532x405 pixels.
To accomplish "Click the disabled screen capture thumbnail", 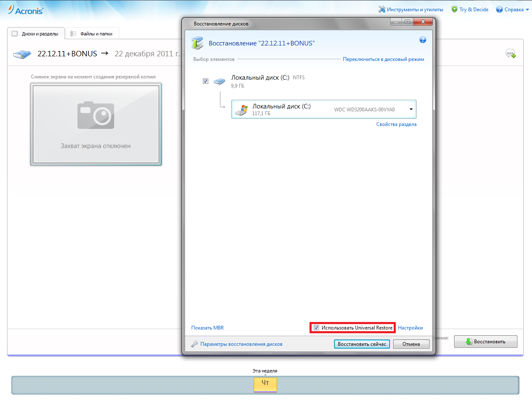I will coord(96,124).
